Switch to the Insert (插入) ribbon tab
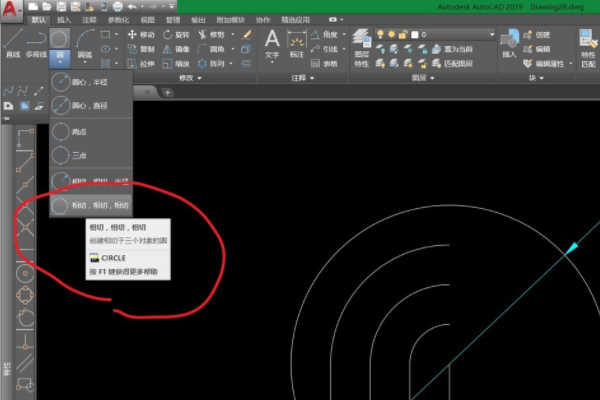Viewport: 600px width, 400px height. coord(64,20)
